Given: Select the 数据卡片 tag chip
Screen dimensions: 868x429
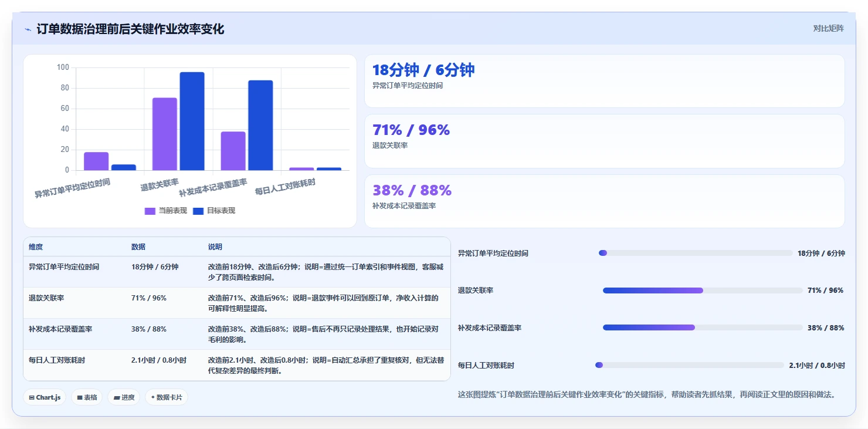Looking at the screenshot, I should click(x=167, y=397).
